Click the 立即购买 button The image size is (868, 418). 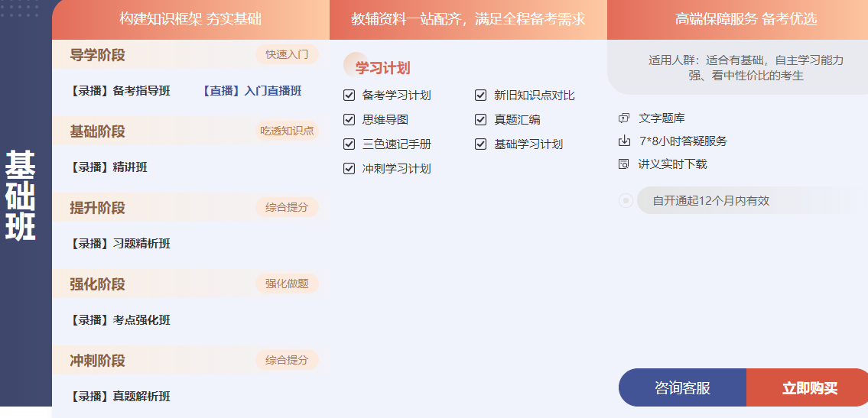pos(808,388)
